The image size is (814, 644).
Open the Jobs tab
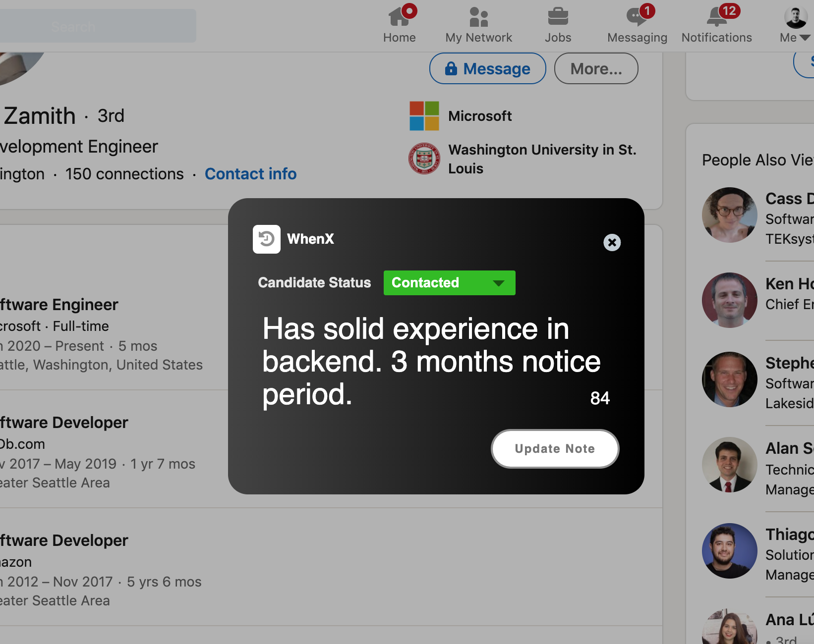click(x=558, y=25)
